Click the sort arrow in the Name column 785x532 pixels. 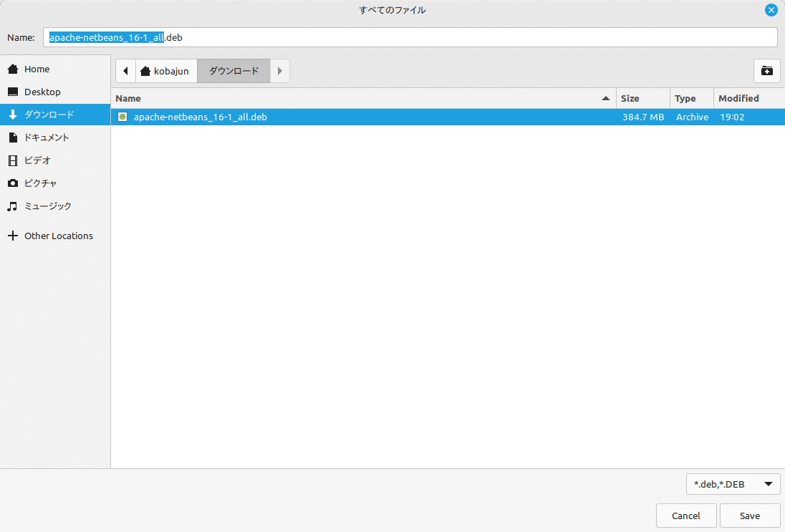[606, 98]
